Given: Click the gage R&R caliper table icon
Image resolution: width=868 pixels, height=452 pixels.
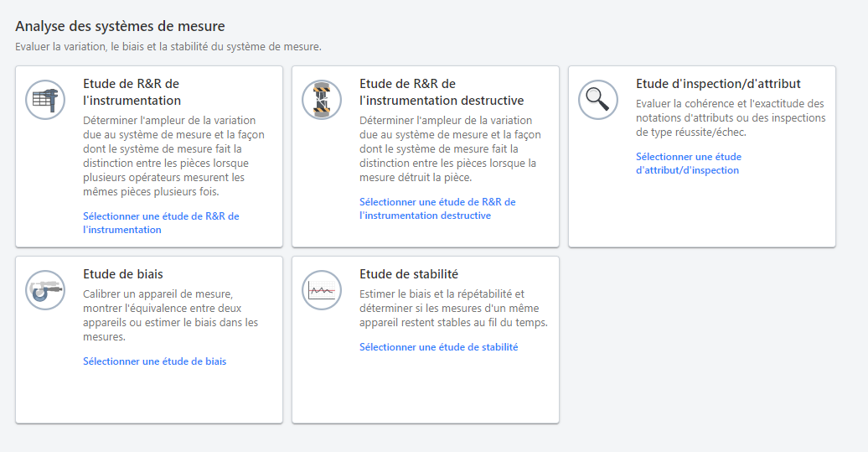Looking at the screenshot, I should click(45, 100).
